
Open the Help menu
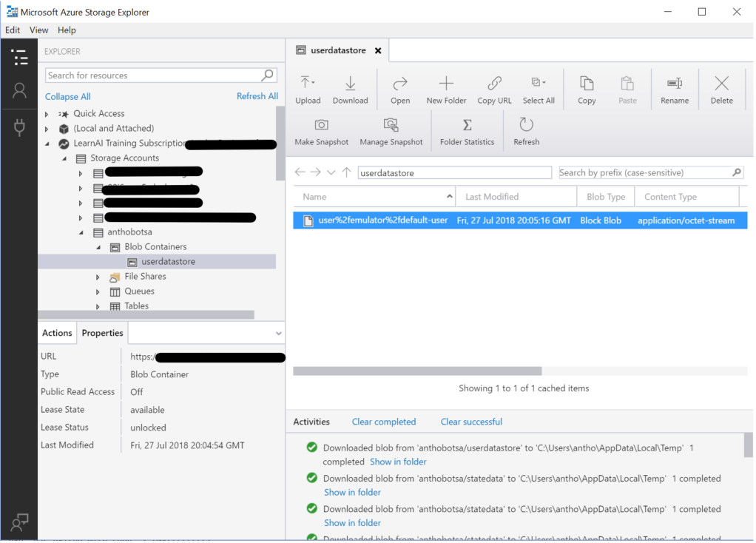[x=67, y=30]
